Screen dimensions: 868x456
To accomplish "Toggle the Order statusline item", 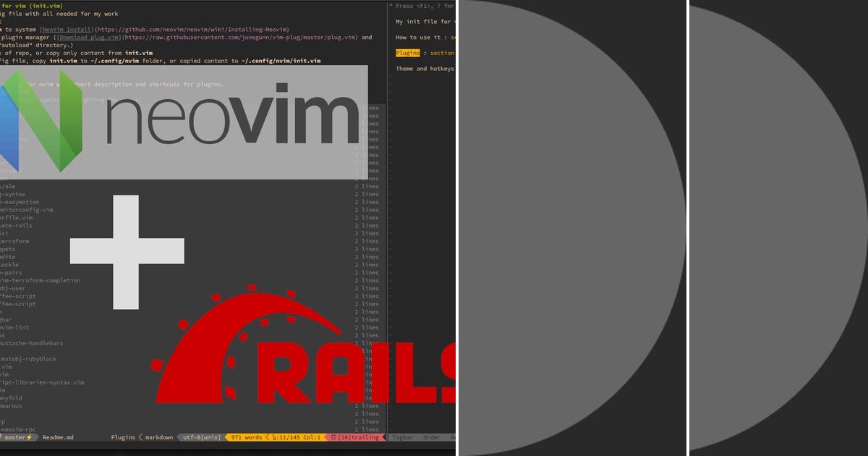I will click(431, 437).
